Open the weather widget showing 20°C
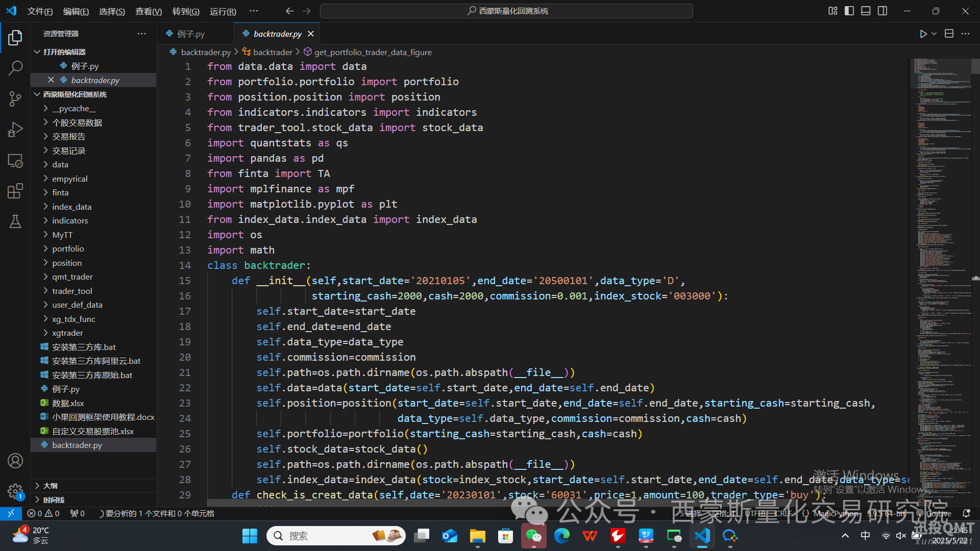The image size is (980, 551). tap(32, 536)
